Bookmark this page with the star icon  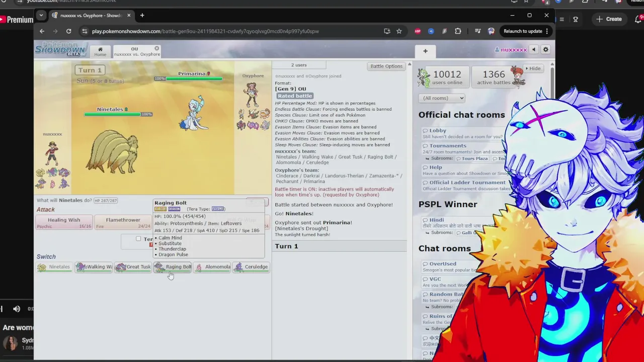(x=399, y=31)
